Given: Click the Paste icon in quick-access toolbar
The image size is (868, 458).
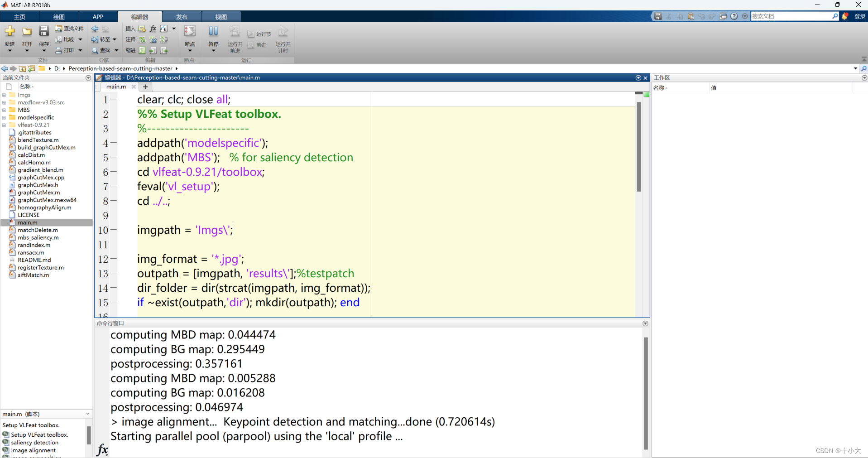Looking at the screenshot, I should (691, 16).
